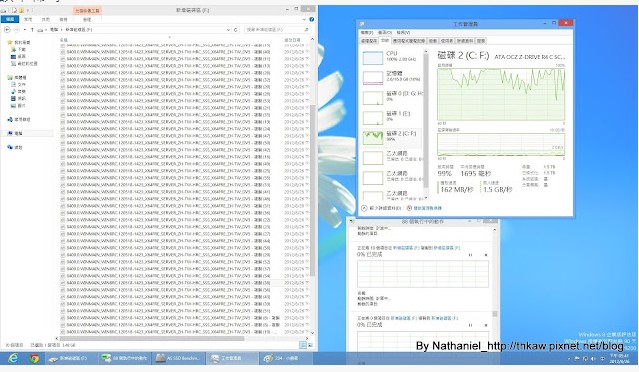Go back in File Explorer
Viewport: 639px width, 372px height.
point(7,30)
